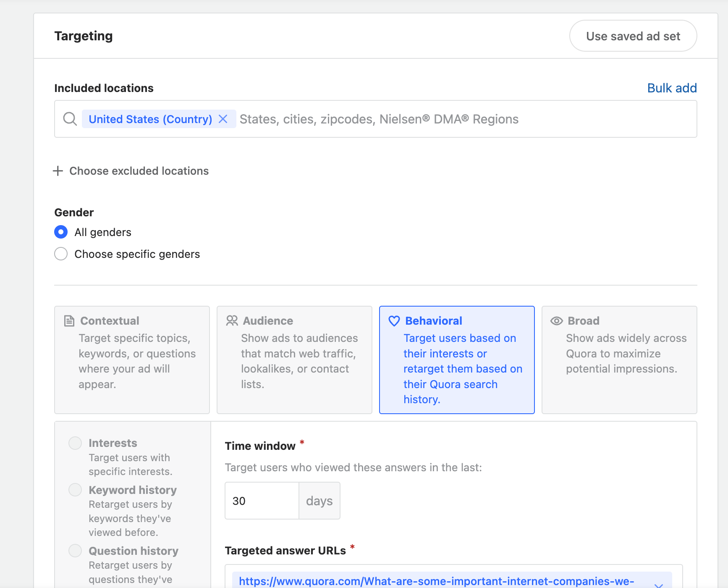Click the Behavioral heart icon
This screenshot has width=728, height=588.
[394, 321]
